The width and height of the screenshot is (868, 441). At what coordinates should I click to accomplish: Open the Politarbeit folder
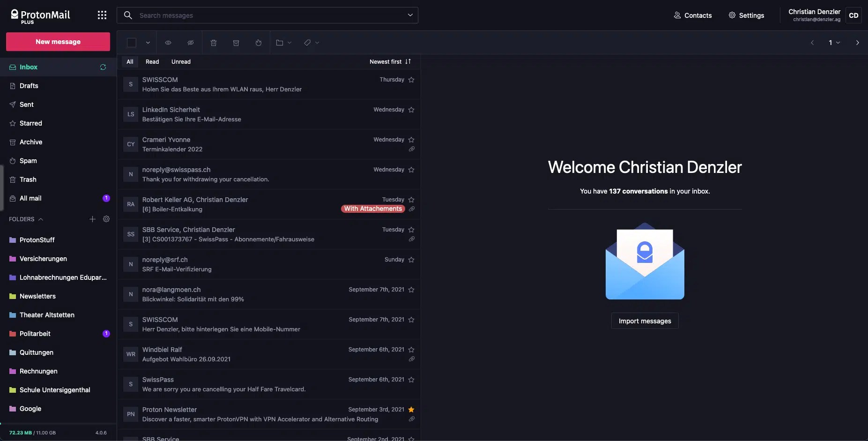pos(58,334)
